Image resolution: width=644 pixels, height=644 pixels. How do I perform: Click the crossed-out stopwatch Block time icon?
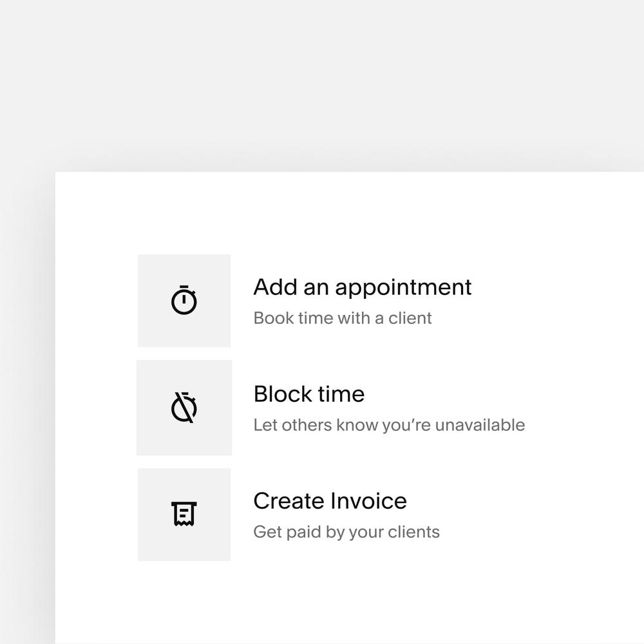[x=184, y=407]
